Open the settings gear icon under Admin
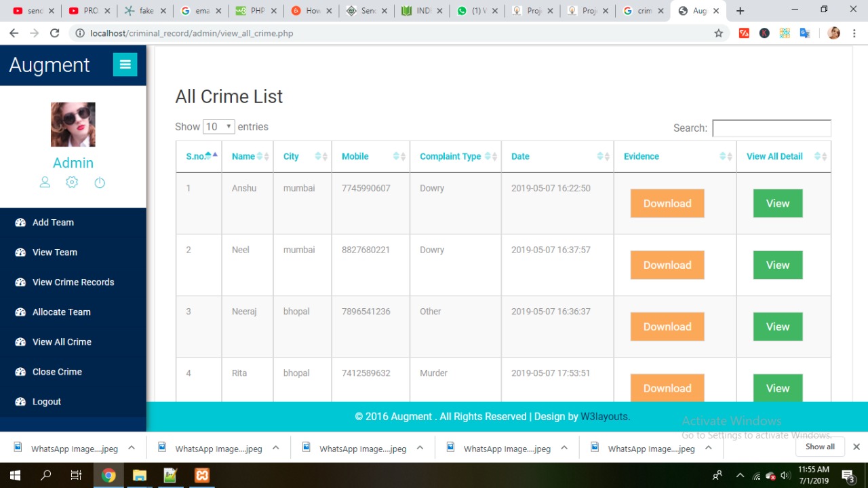Image resolution: width=868 pixels, height=488 pixels. tap(72, 183)
